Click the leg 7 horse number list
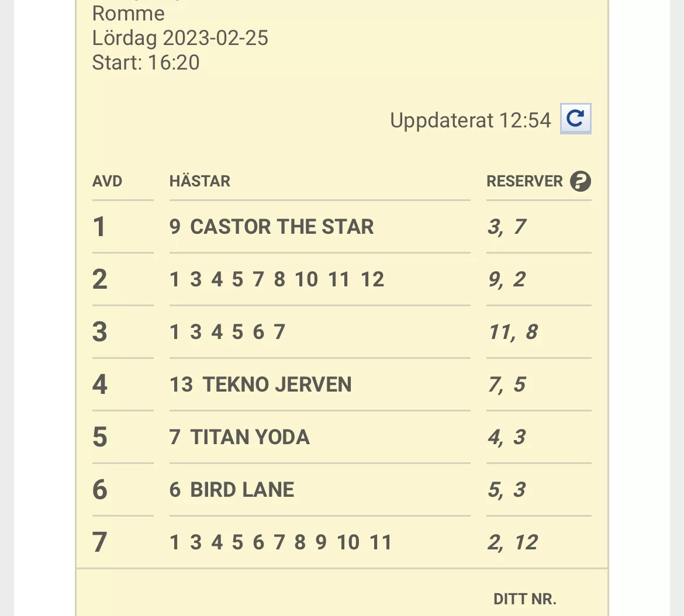This screenshot has height=616, width=684. click(281, 542)
